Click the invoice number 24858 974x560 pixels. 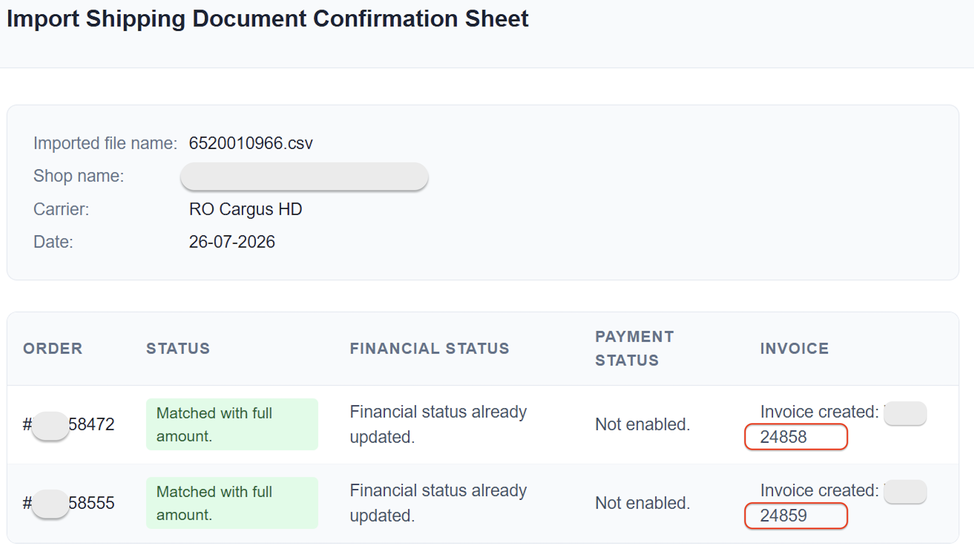[783, 437]
